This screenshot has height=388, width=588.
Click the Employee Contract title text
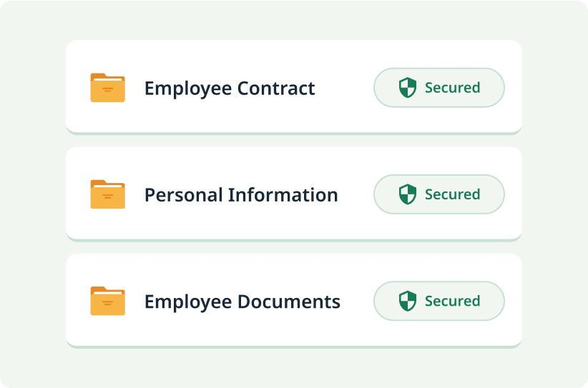[230, 89]
